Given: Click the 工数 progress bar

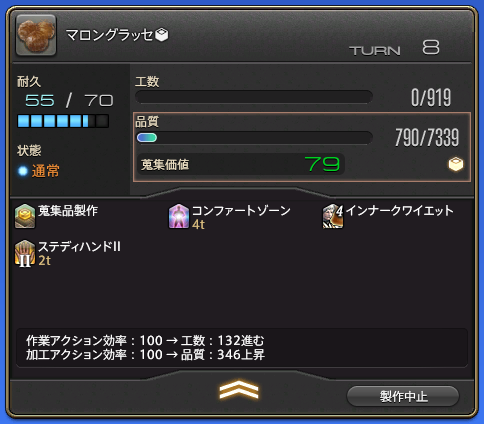Looking at the screenshot, I should [x=254, y=97].
